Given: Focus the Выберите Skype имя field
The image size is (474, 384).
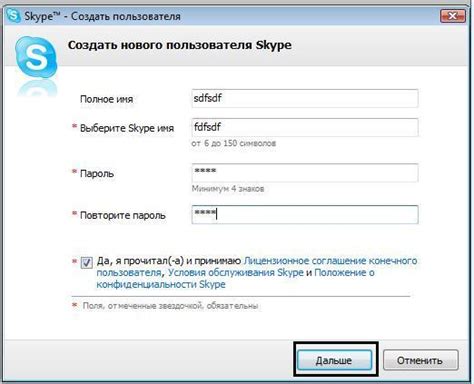Looking at the screenshot, I should pos(305,127).
